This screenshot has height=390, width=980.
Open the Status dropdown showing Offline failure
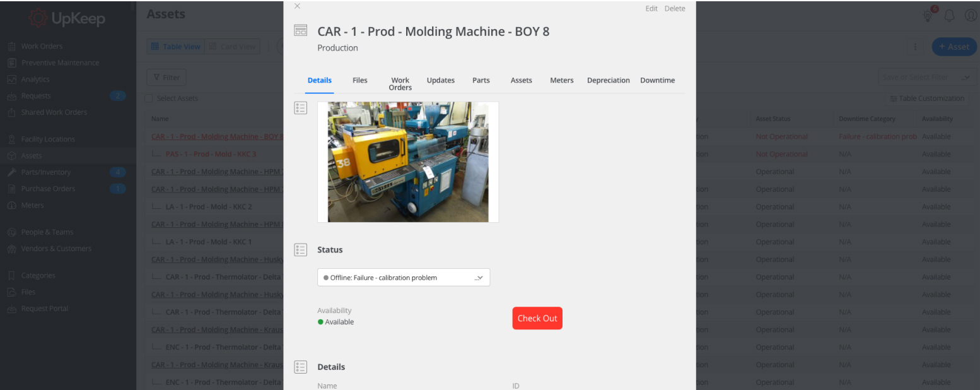point(404,278)
